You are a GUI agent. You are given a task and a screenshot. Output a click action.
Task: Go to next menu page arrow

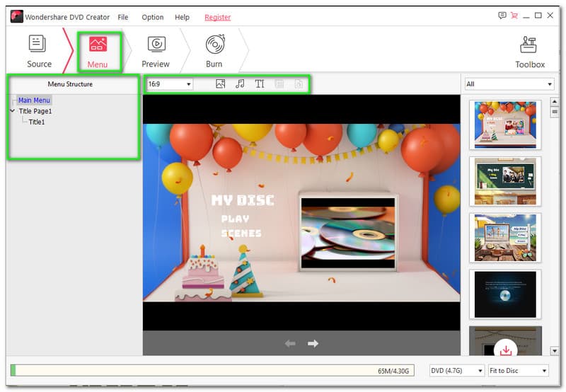pos(313,344)
